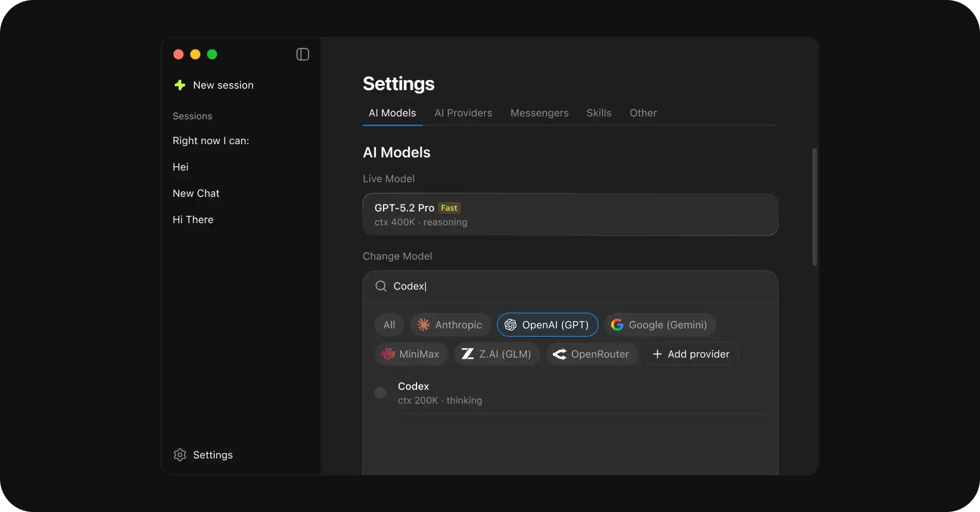Open the 'Hi There' session
Image resolution: width=980 pixels, height=512 pixels.
pos(193,219)
